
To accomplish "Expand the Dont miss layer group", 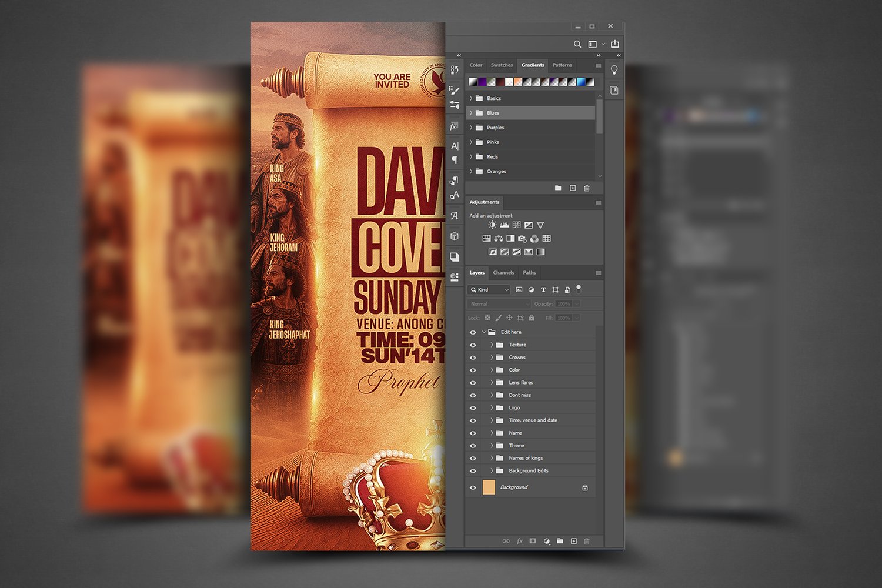I will (x=492, y=395).
